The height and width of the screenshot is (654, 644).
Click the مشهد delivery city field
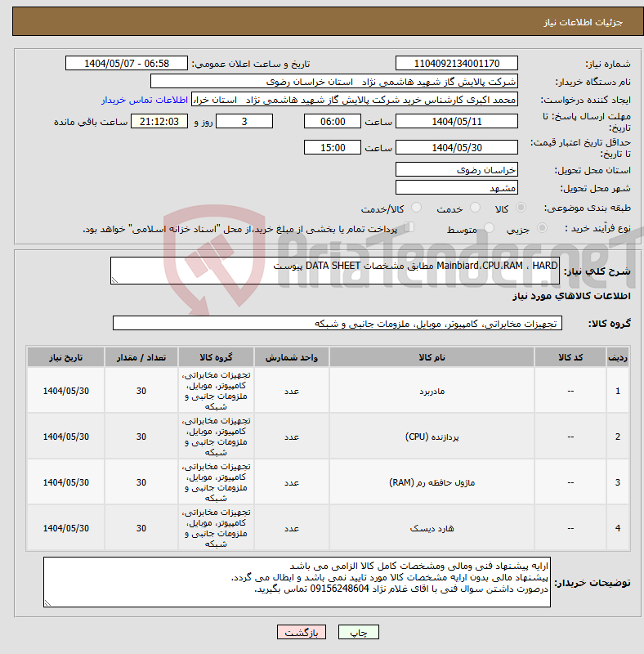pyautogui.click(x=457, y=188)
